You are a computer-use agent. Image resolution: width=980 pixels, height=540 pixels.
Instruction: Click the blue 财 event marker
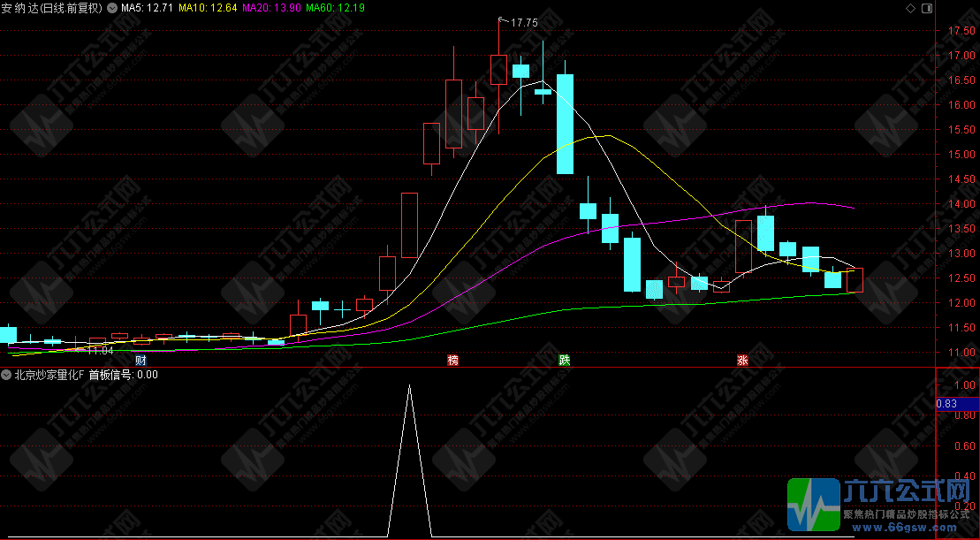coord(141,361)
